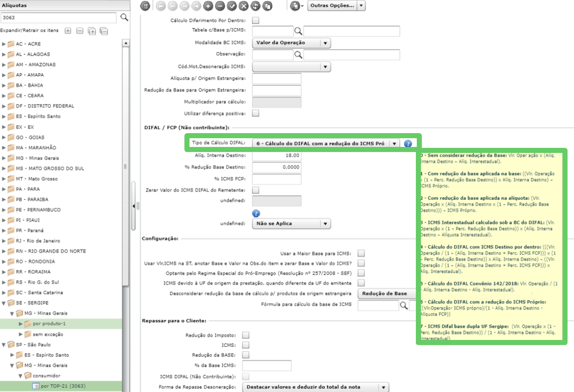This screenshot has height=392, width=574.
Task: Open Outras Opções dropdown arrow
Action: 361,6
